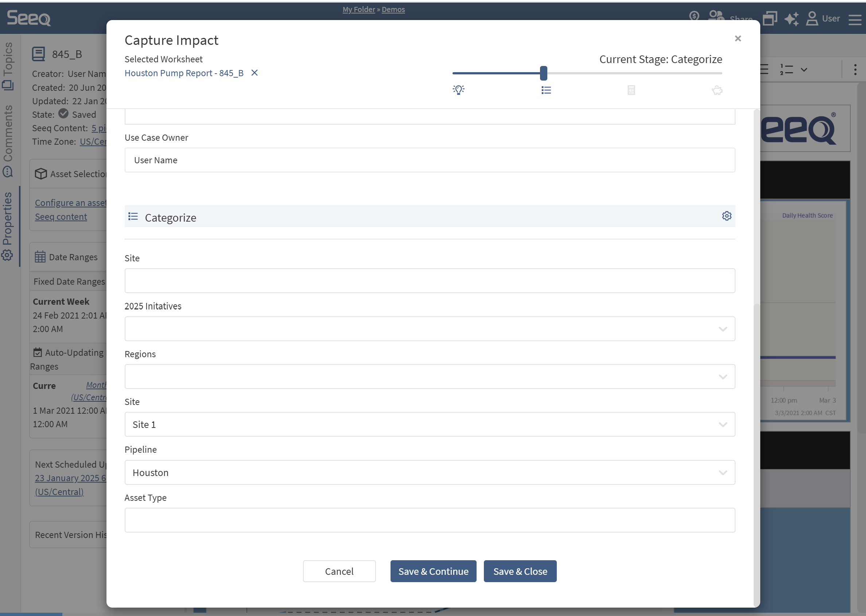Click the sparkle AI assistant icon
This screenshot has height=616, width=866.
(791, 19)
